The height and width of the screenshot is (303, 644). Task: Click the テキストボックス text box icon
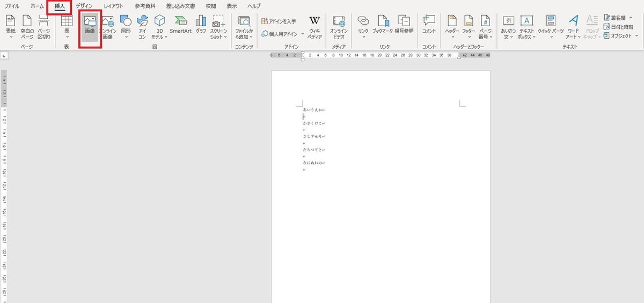click(x=527, y=21)
